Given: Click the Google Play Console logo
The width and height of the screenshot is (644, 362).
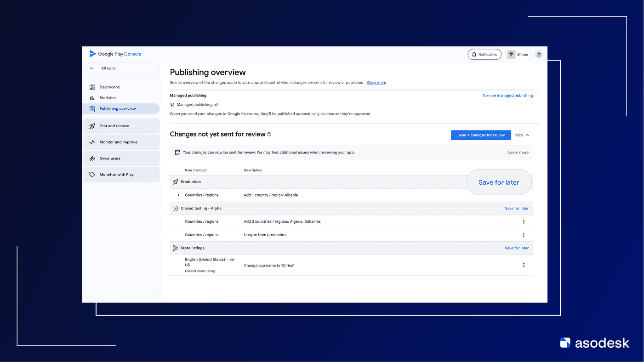Looking at the screenshot, I should click(x=115, y=54).
